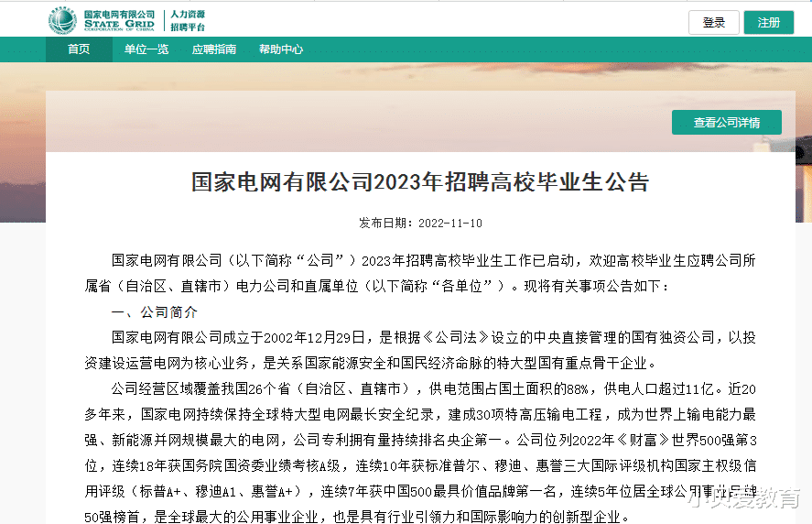The image size is (812, 524).
Task: Click the 人力资源招聘平台 header text
Action: coord(188,21)
